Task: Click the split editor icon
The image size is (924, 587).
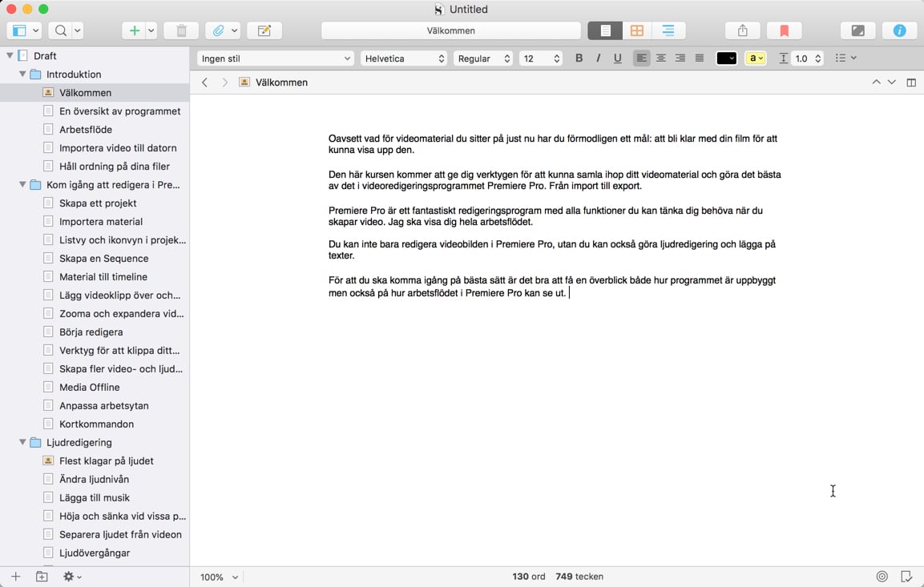Action: [911, 82]
